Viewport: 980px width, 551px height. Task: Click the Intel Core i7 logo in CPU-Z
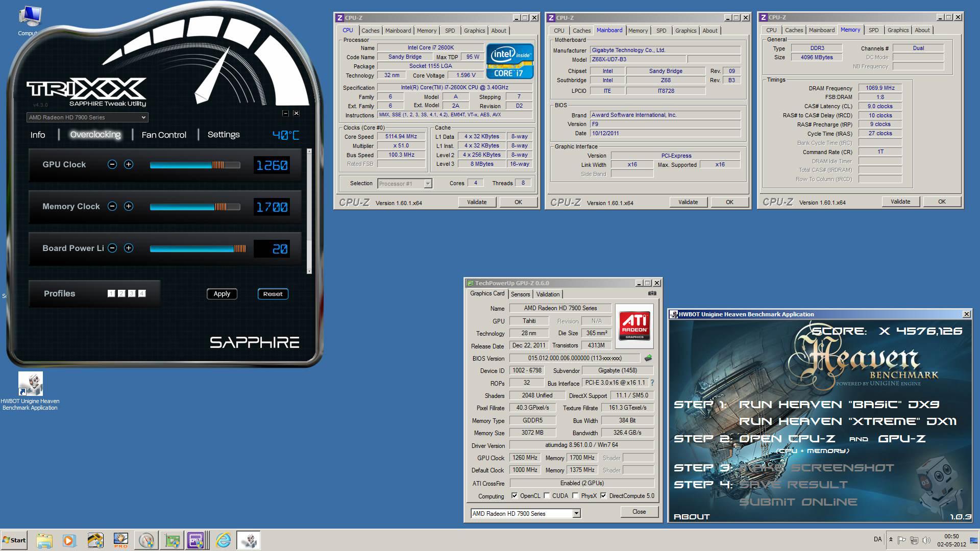(x=509, y=61)
